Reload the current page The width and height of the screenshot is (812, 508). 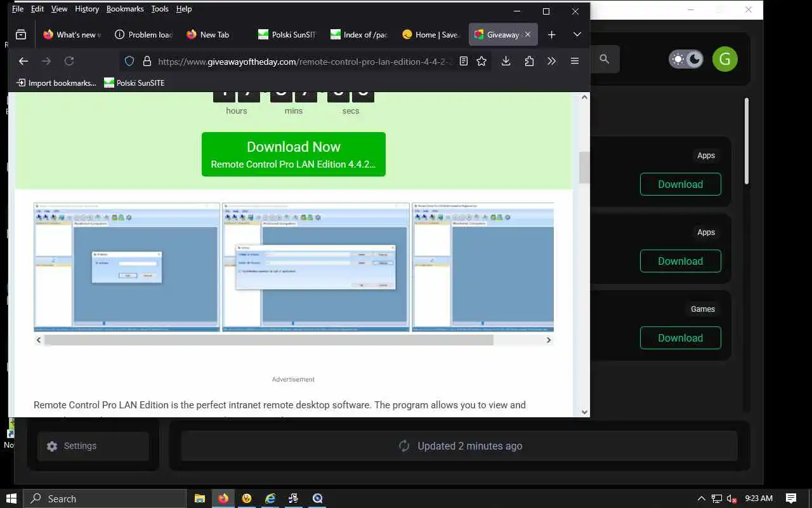pyautogui.click(x=69, y=61)
